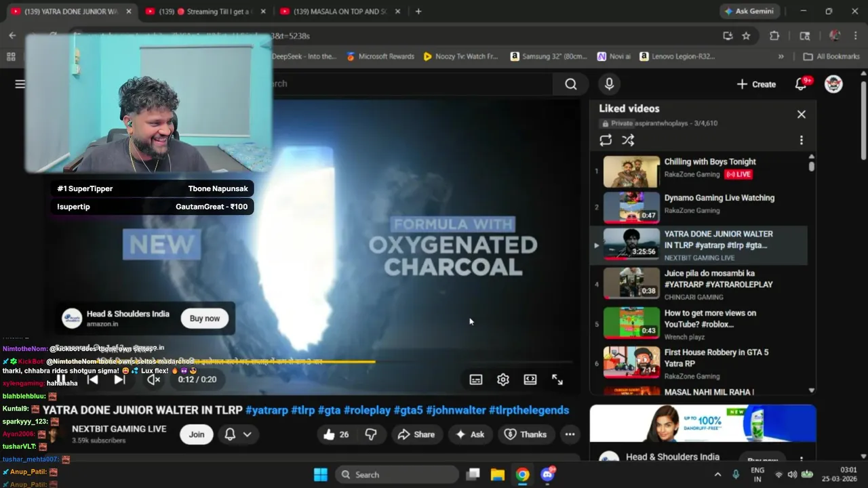Expand hidden bookmarks chevron

pyautogui.click(x=781, y=56)
